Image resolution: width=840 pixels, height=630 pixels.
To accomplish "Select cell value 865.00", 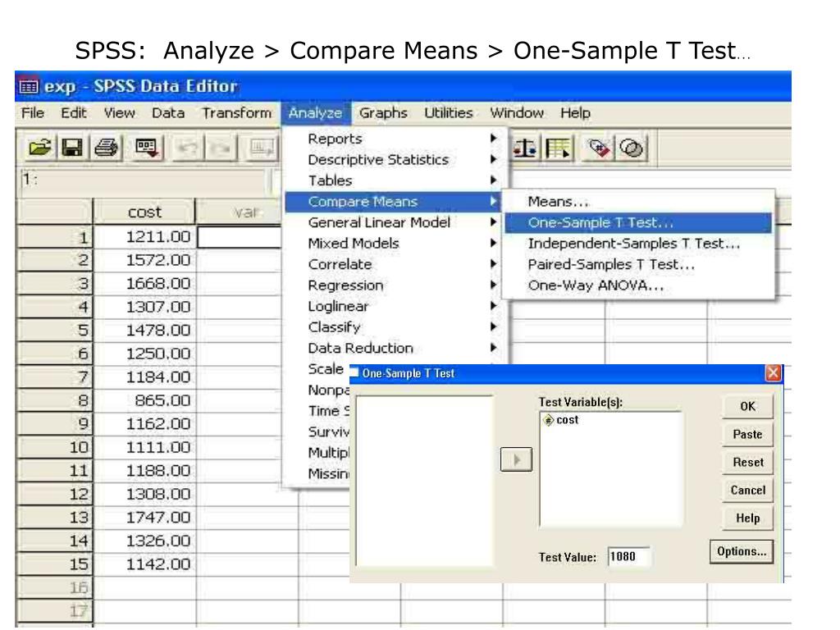I will click(144, 400).
